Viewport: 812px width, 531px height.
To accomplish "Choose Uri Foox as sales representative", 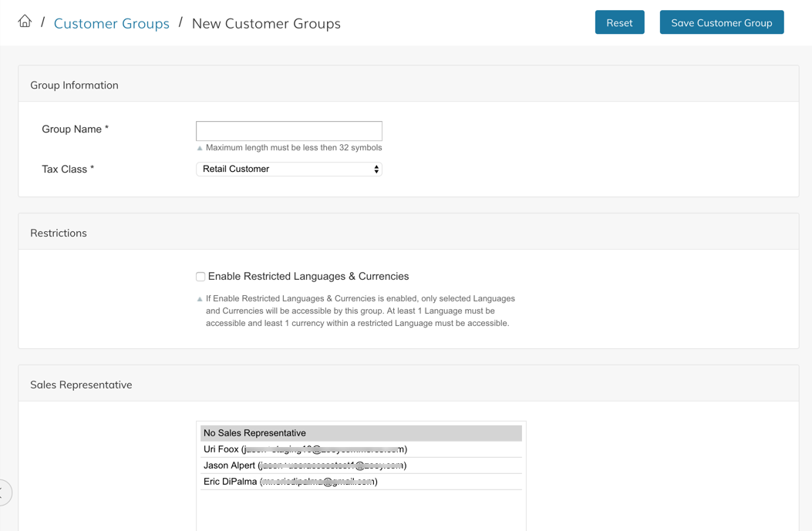I will tap(305, 449).
